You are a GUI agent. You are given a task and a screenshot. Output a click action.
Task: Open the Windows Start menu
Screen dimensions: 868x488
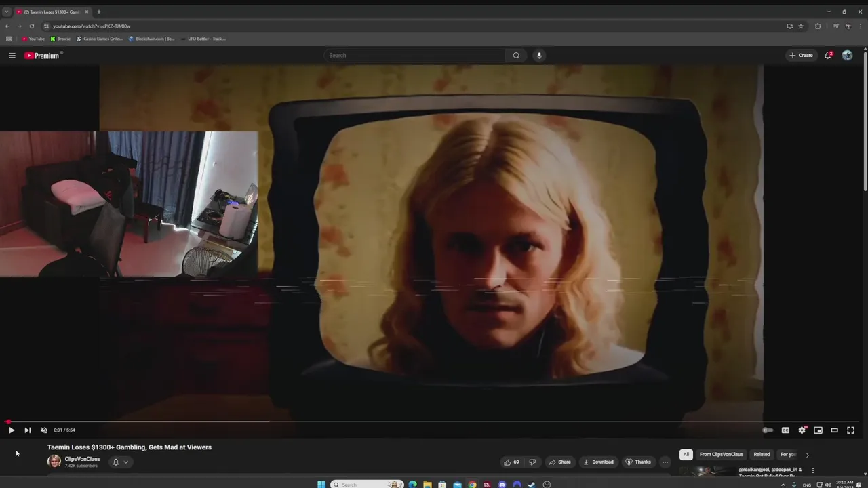321,485
